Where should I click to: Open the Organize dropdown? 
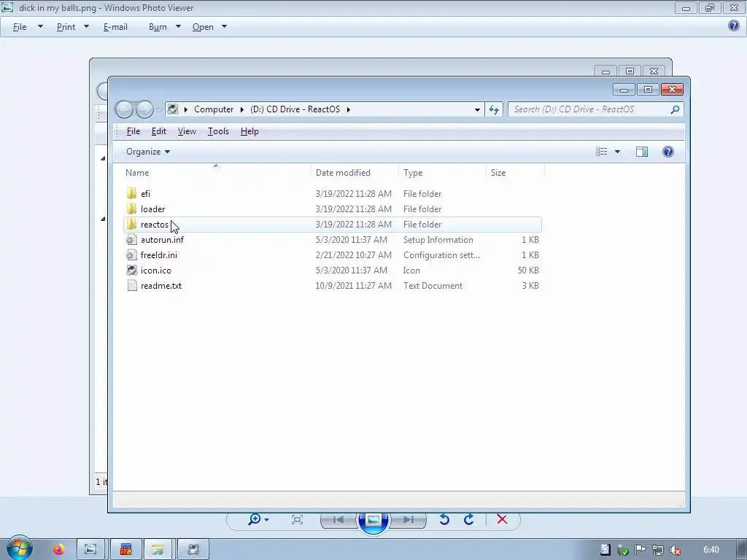coord(147,152)
